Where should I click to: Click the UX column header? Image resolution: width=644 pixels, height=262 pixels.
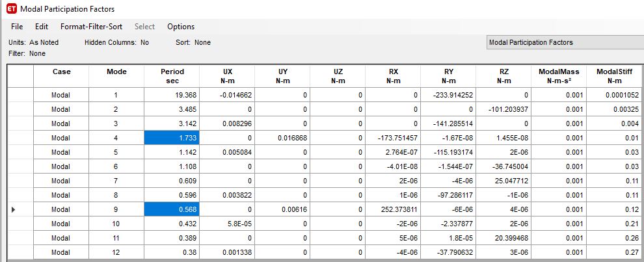(227, 76)
